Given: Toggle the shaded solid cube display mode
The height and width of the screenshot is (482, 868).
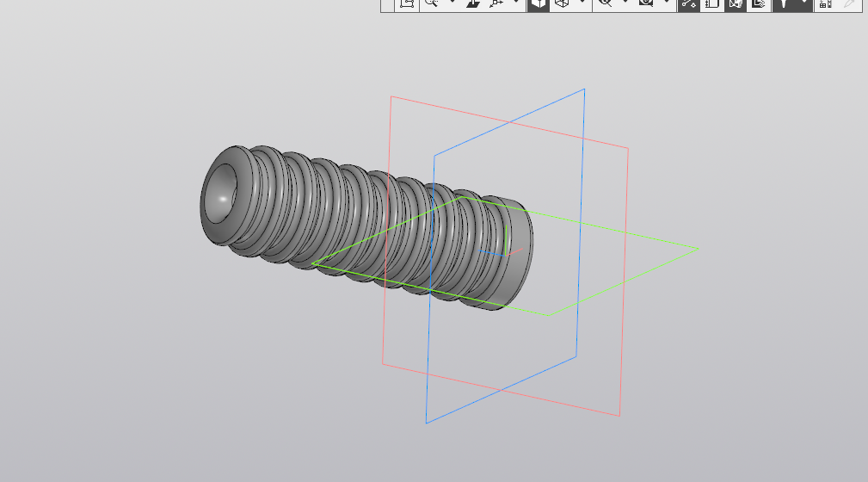Looking at the screenshot, I should click(x=538, y=4).
